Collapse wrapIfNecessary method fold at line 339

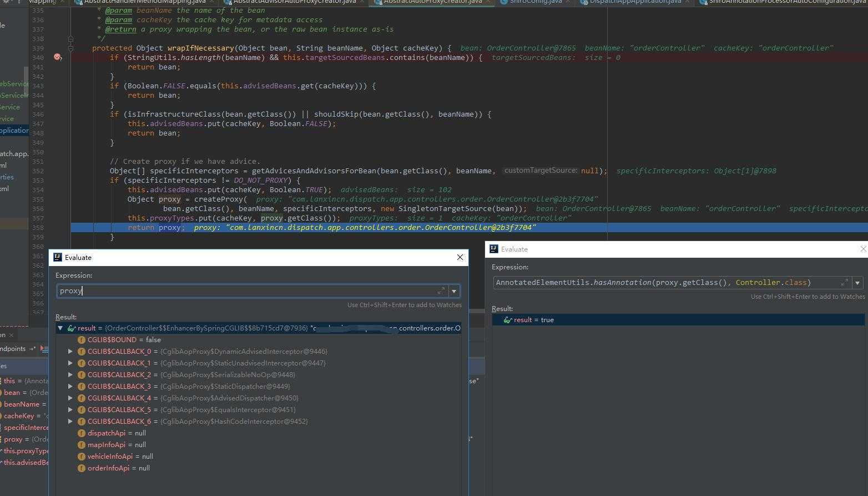(70, 48)
